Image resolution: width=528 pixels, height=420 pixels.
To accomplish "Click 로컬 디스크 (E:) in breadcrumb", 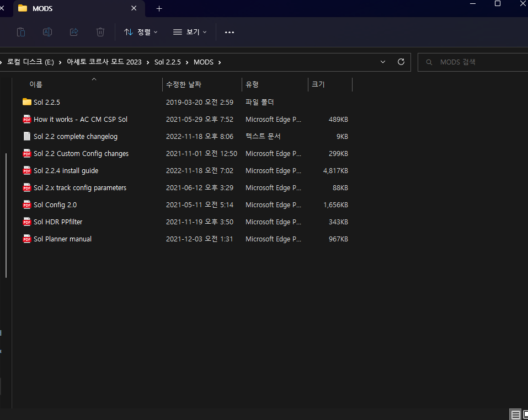I will pyautogui.click(x=31, y=62).
